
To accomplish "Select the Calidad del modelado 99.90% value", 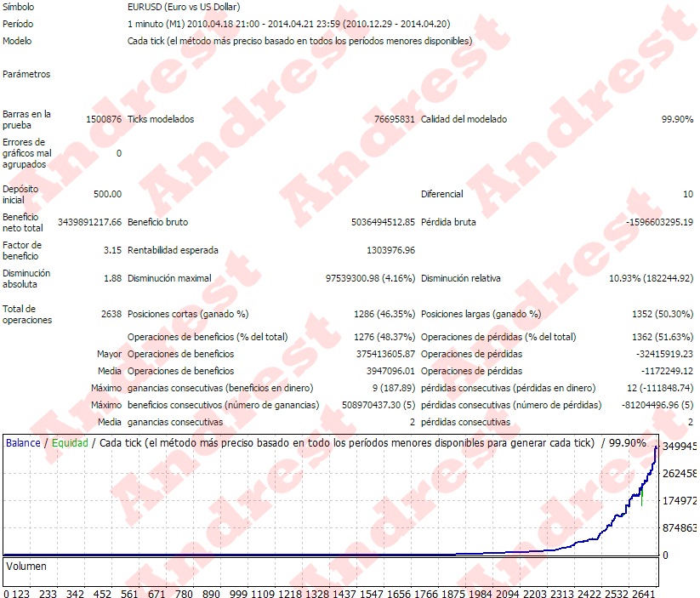I will point(677,120).
